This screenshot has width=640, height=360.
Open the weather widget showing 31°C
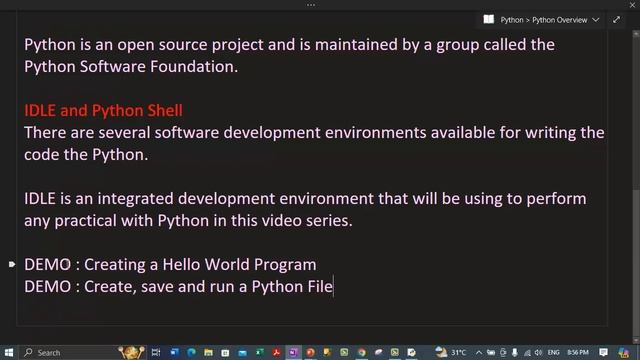click(x=451, y=352)
